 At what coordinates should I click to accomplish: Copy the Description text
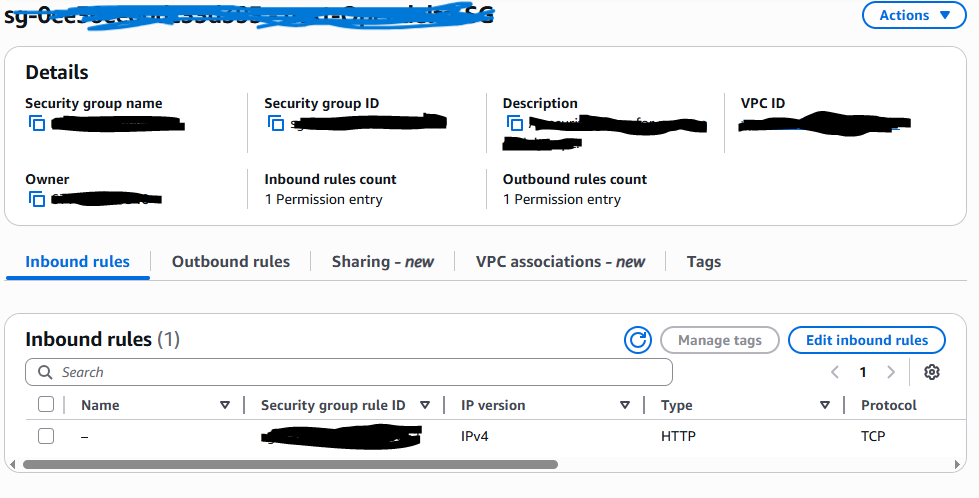(x=515, y=124)
